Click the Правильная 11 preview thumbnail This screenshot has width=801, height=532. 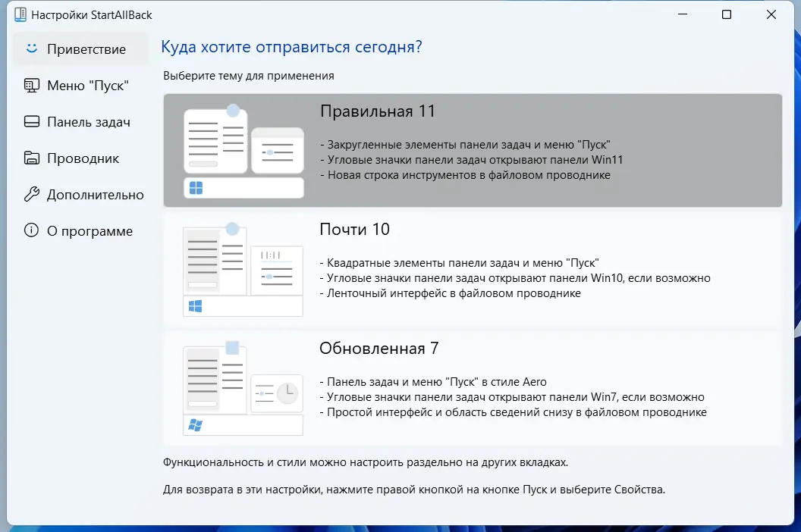point(243,151)
